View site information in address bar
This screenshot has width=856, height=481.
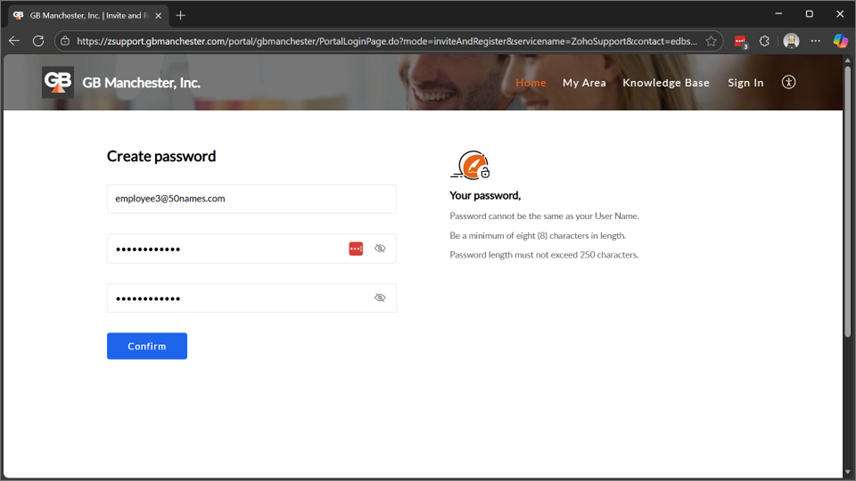[64, 41]
